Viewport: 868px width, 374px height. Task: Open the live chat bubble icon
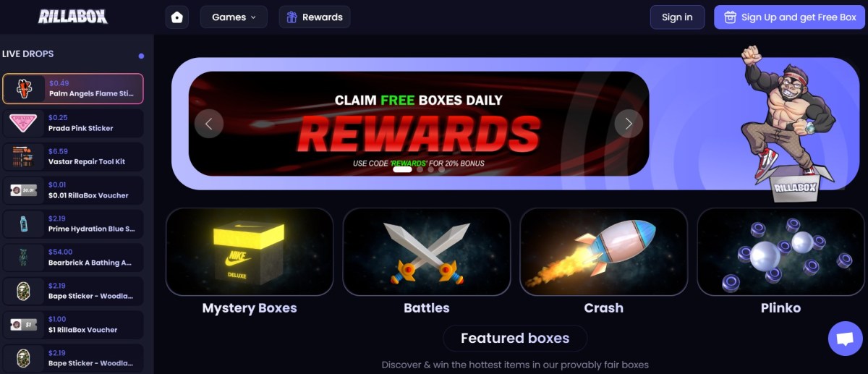tap(846, 338)
